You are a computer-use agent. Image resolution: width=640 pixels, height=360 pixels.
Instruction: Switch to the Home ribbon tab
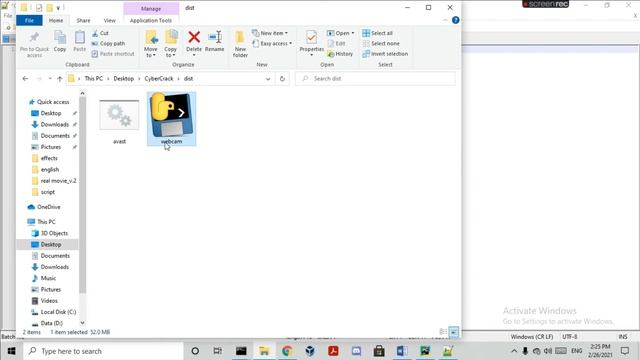(56, 20)
